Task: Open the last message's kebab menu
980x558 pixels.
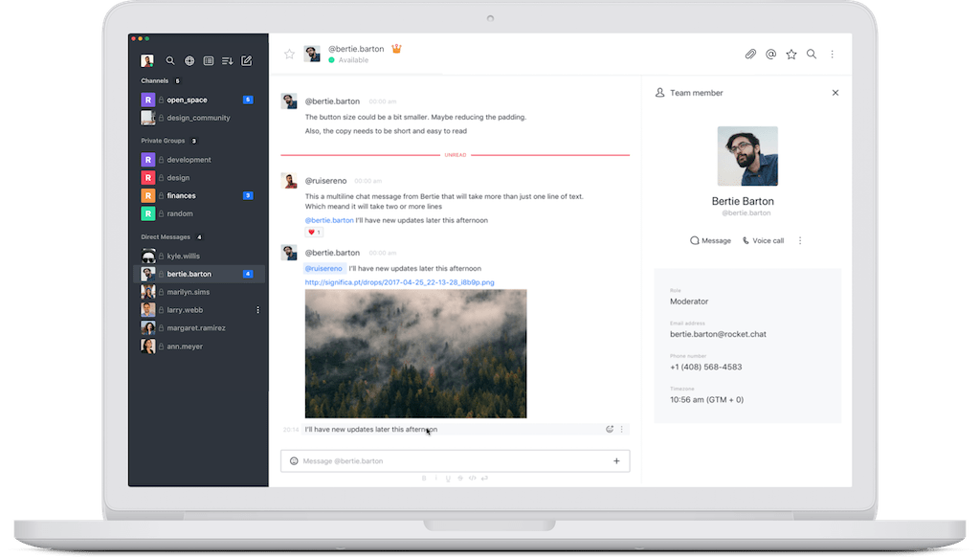Action: click(621, 430)
